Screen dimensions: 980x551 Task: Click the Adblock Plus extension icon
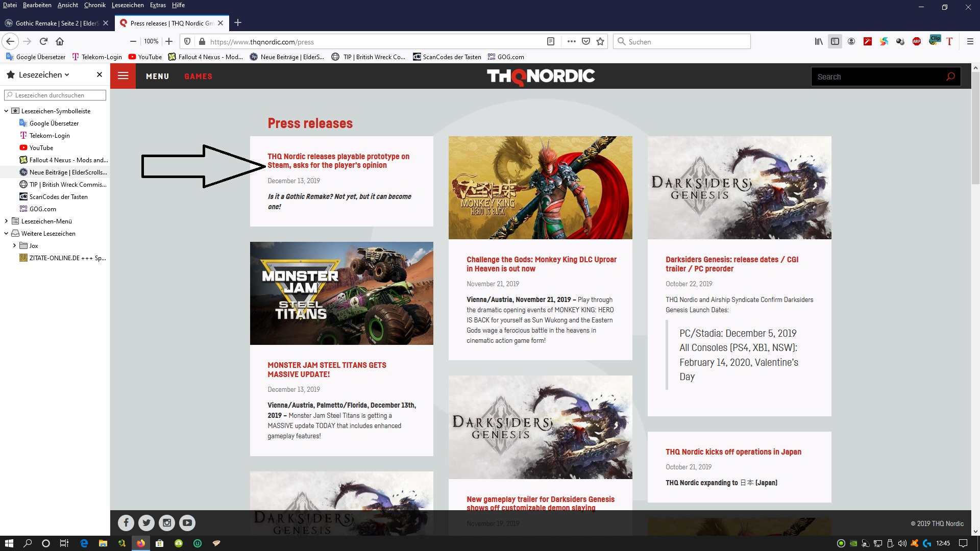click(x=917, y=41)
